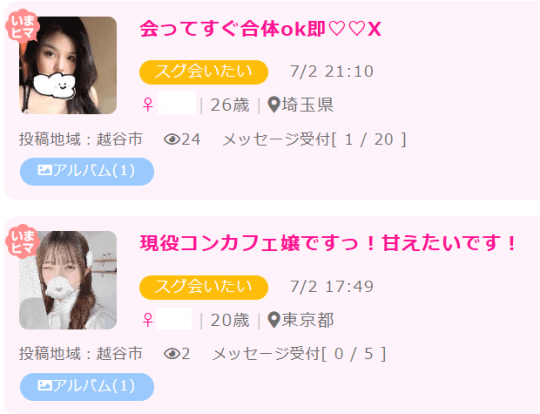Open the first post's profile thumbnail
Viewport: 540px width, 414px height.
pyautogui.click(x=68, y=65)
